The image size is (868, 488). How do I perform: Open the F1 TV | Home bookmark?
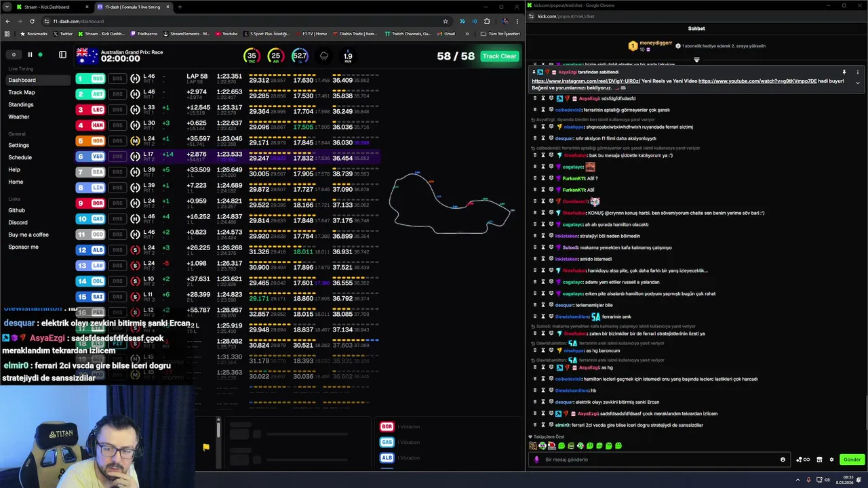point(311,33)
